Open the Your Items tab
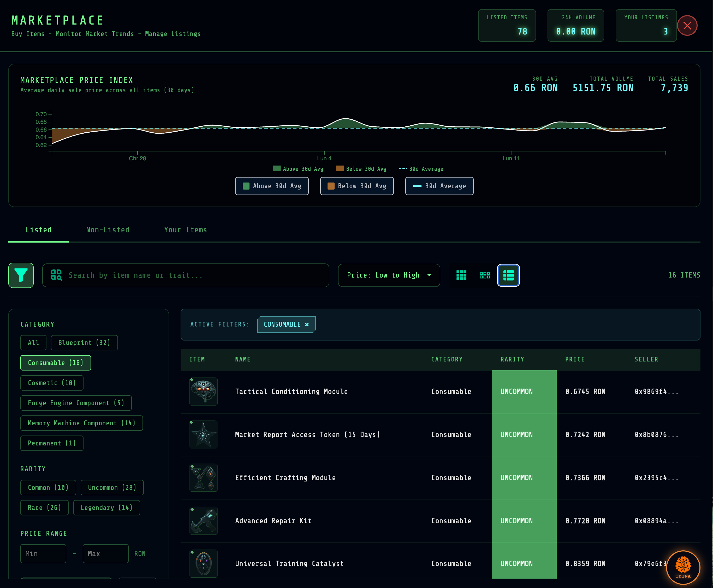Viewport: 713px width, 588px height. [185, 230]
